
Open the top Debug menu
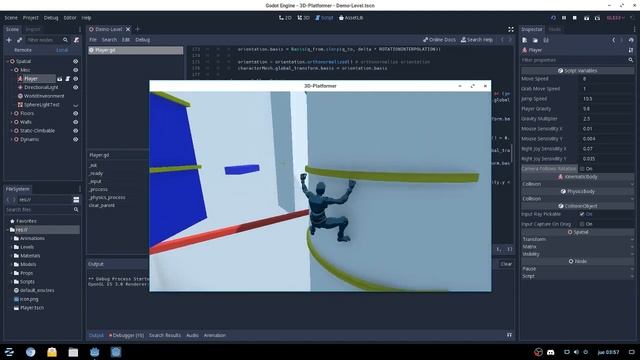coord(51,18)
